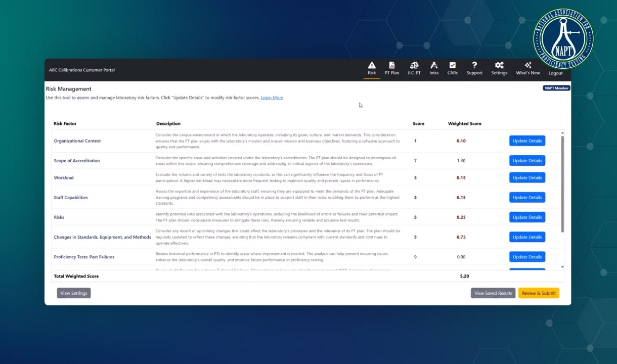Image resolution: width=617 pixels, height=364 pixels.
Task: Update Details for Changes in Standards row
Action: point(527,237)
